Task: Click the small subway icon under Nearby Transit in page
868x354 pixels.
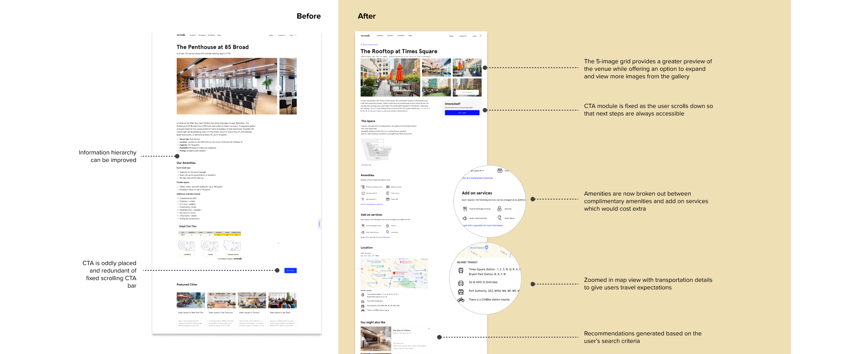Action: [x=363, y=295]
